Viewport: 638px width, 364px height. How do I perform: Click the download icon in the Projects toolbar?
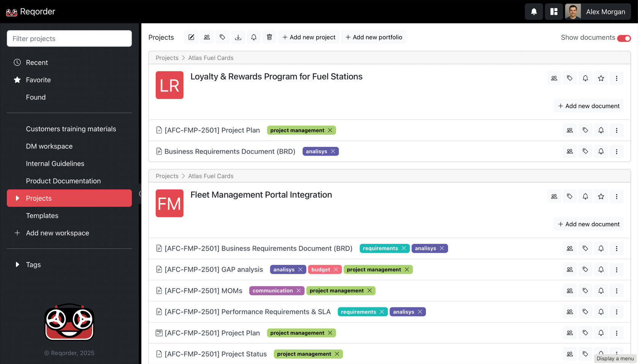pyautogui.click(x=238, y=37)
